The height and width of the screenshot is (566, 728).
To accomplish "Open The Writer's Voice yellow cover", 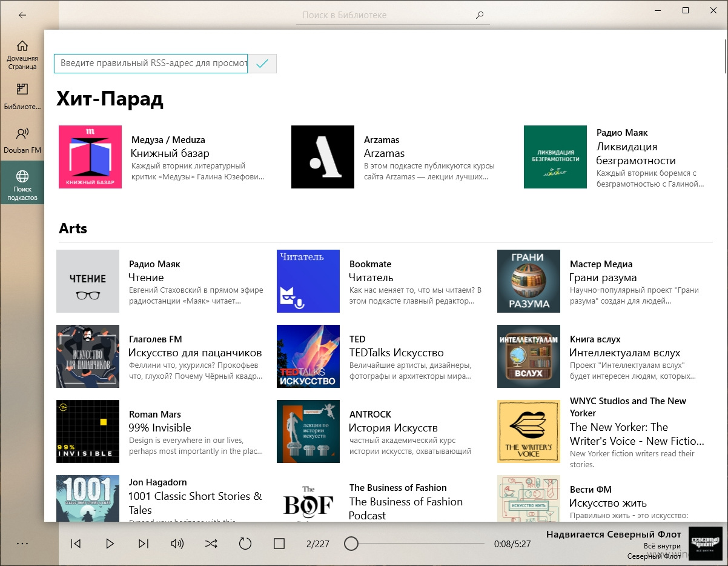I will [529, 431].
